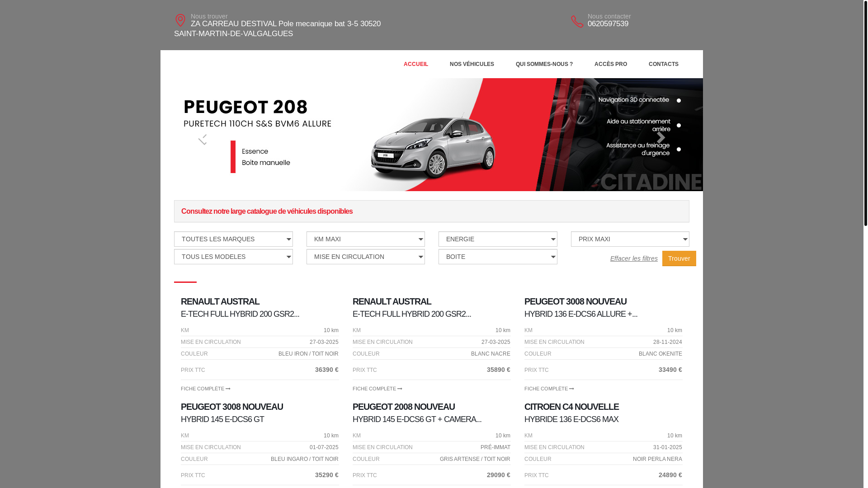This screenshot has height=488, width=868.
Task: Open CONTACTS menu item
Action: (663, 64)
